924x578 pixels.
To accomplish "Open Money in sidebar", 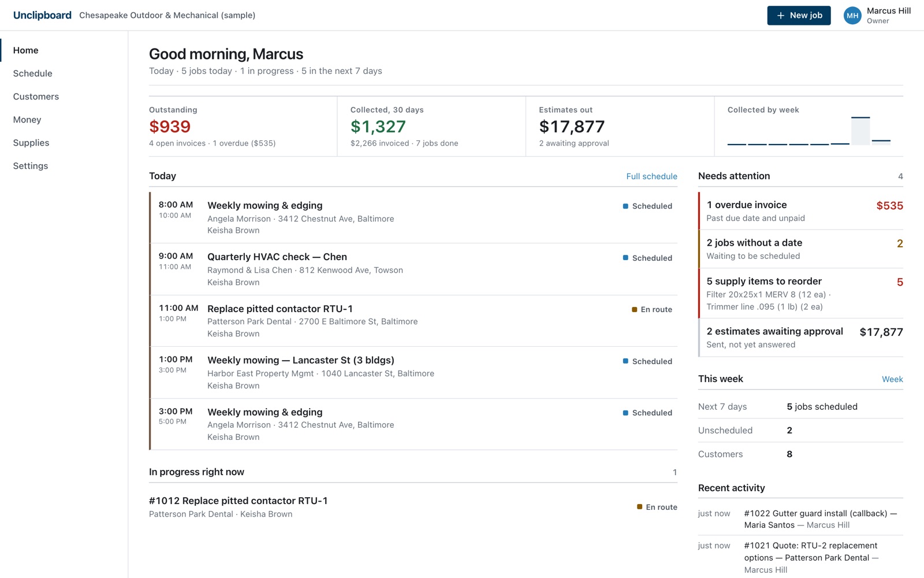I will 64,120.
